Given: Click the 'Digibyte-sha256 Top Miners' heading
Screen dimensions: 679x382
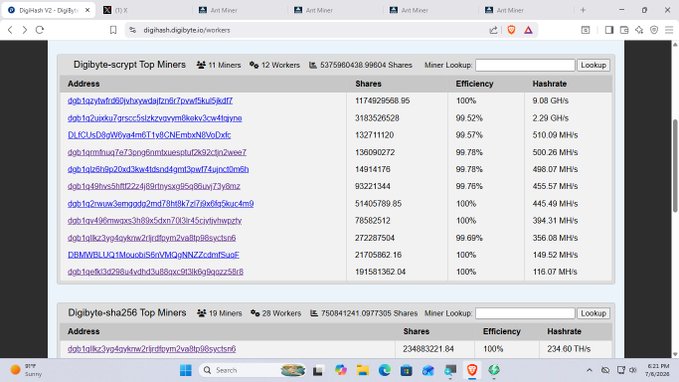Looking at the screenshot, I should pyautogui.click(x=127, y=313).
